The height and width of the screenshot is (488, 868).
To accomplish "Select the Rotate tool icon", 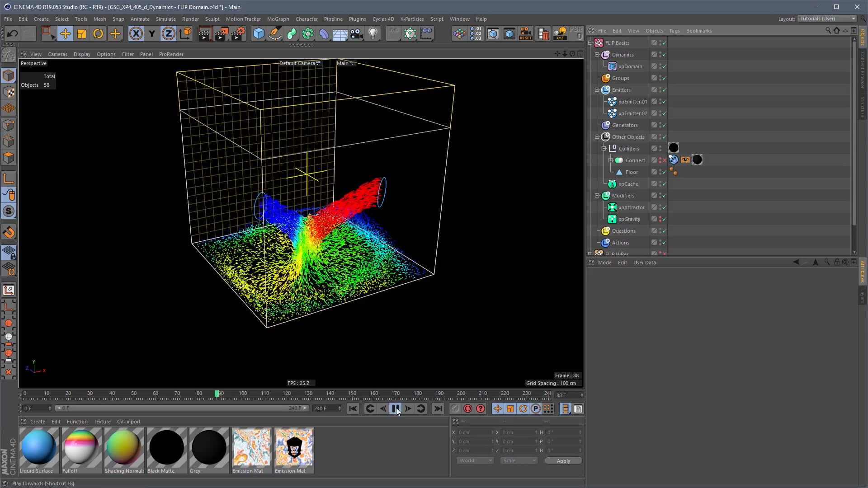I will click(98, 34).
